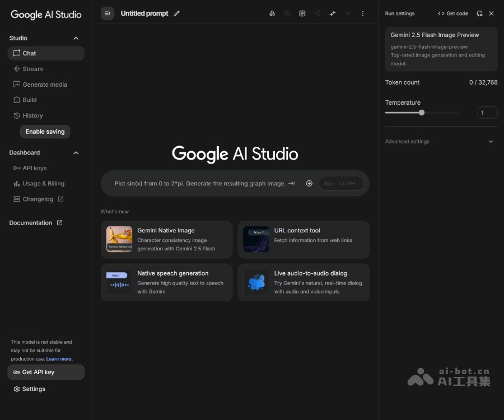Click the Get API key button
This screenshot has height=420, width=504.
coord(46,372)
